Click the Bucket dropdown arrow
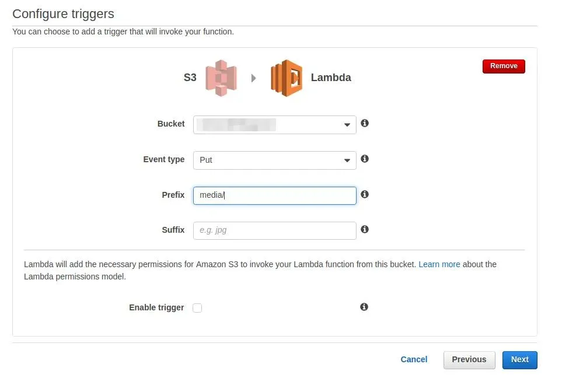This screenshot has width=562, height=392. [x=347, y=124]
